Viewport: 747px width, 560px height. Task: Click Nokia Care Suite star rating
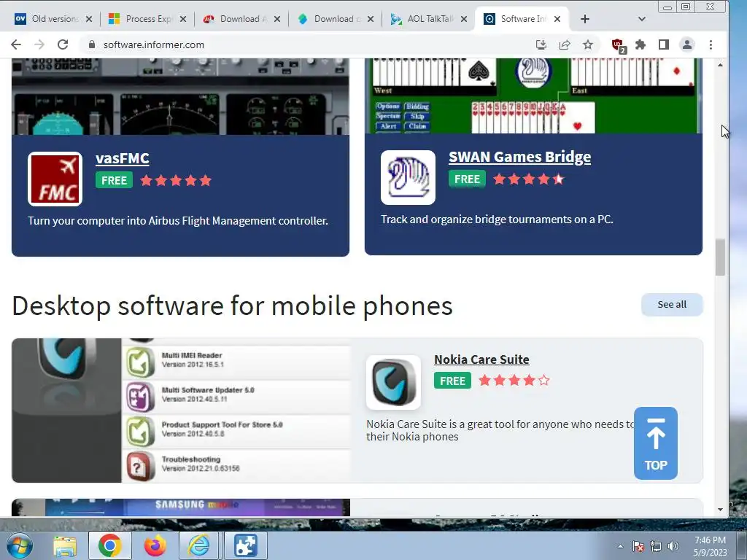(x=514, y=381)
